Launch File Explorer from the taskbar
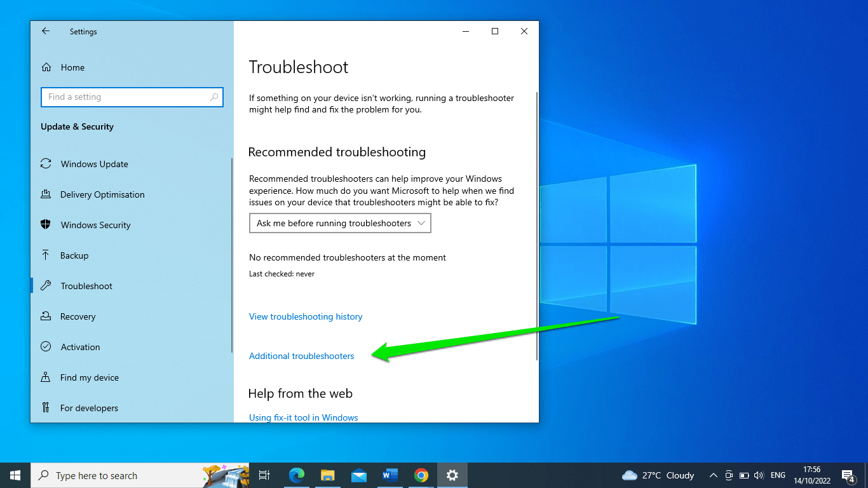 click(328, 475)
